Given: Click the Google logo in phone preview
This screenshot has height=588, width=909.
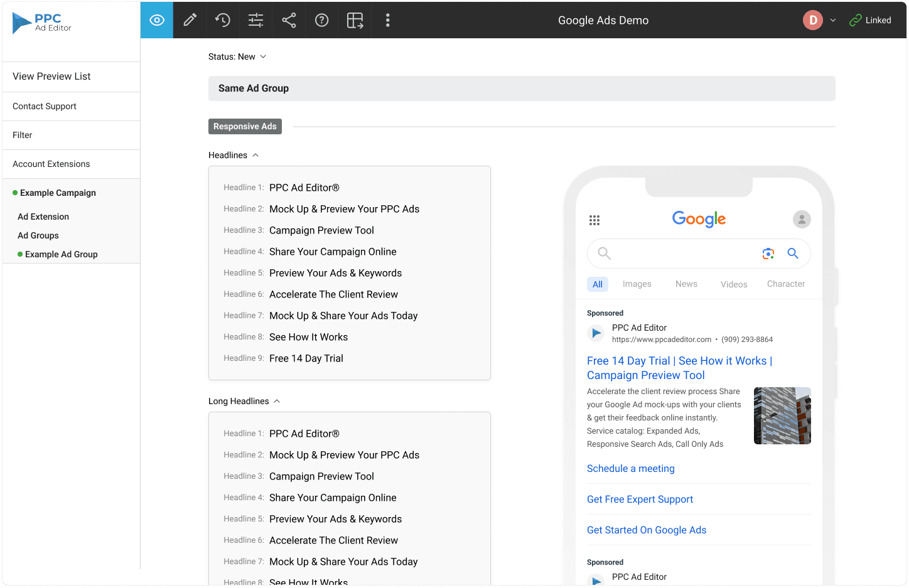Looking at the screenshot, I should click(x=699, y=219).
